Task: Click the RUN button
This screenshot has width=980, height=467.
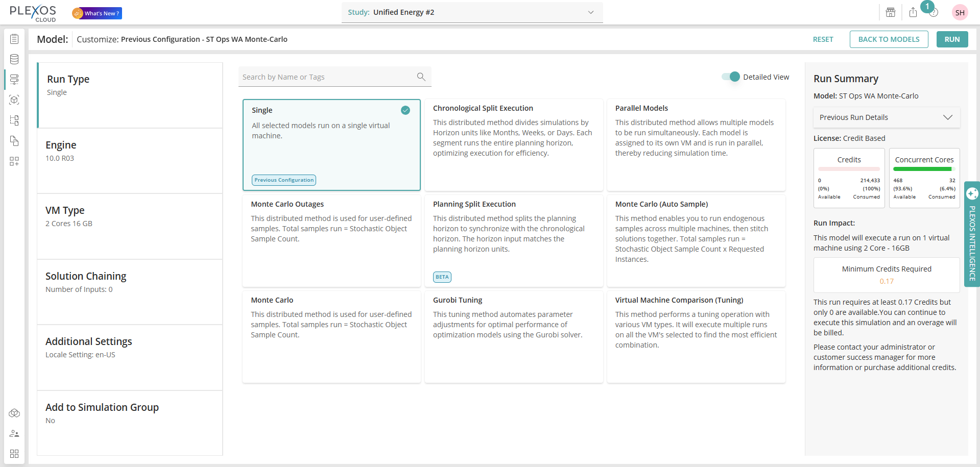Action: coord(952,39)
